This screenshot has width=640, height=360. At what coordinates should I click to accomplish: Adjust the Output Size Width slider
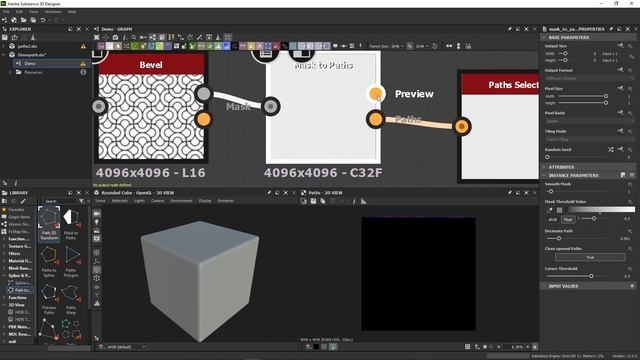click(565, 53)
